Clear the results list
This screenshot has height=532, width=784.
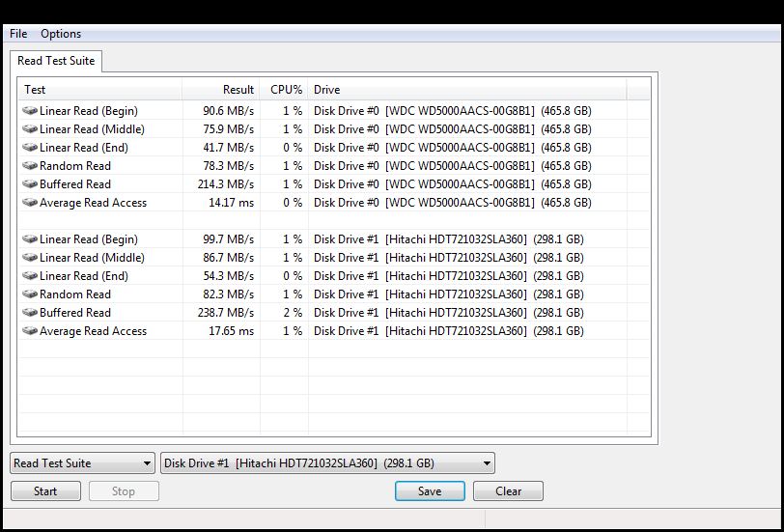[x=508, y=491]
